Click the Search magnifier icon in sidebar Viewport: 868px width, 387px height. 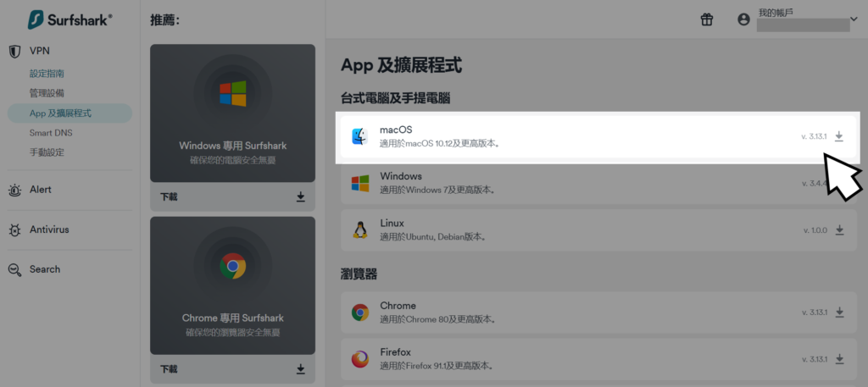(x=15, y=270)
